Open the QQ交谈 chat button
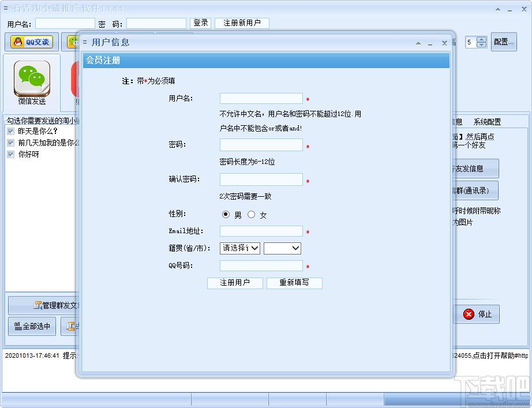The width and height of the screenshot is (532, 408). pyautogui.click(x=32, y=42)
